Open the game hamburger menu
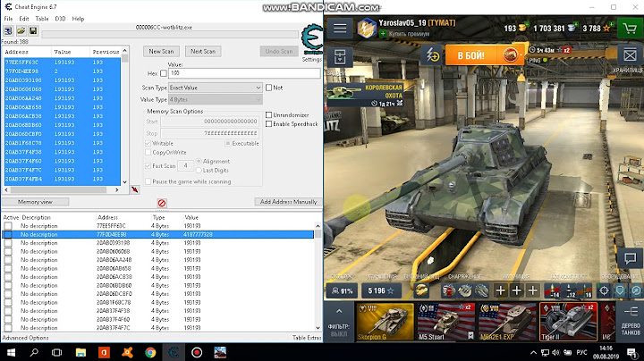Image resolution: width=644 pixels, height=361 pixels. coord(340,29)
